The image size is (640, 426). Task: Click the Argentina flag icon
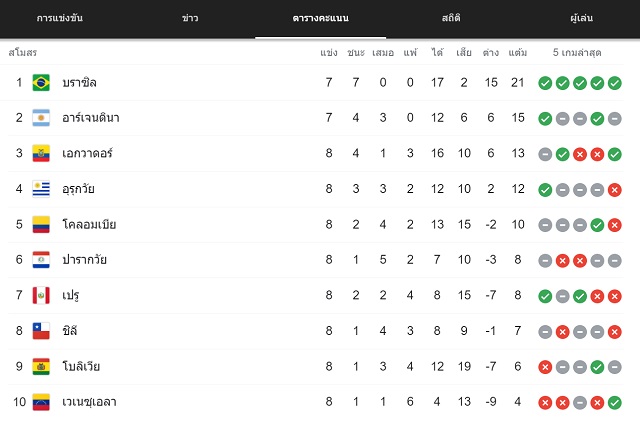pos(41,118)
